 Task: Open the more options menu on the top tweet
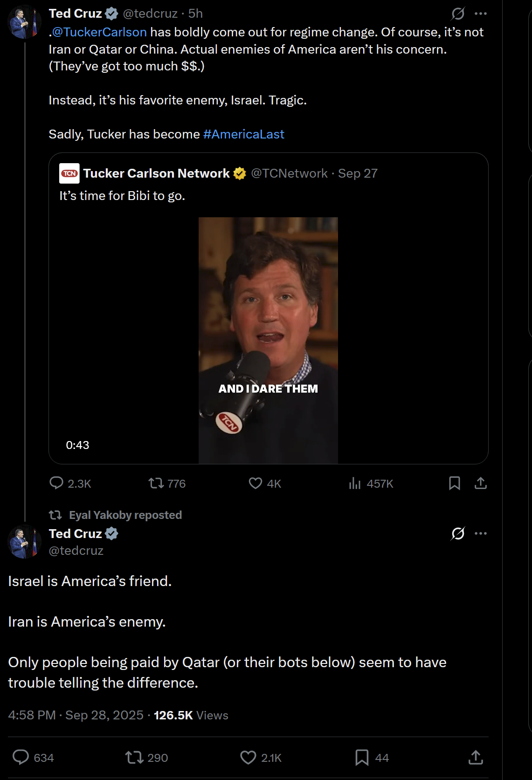(x=480, y=14)
